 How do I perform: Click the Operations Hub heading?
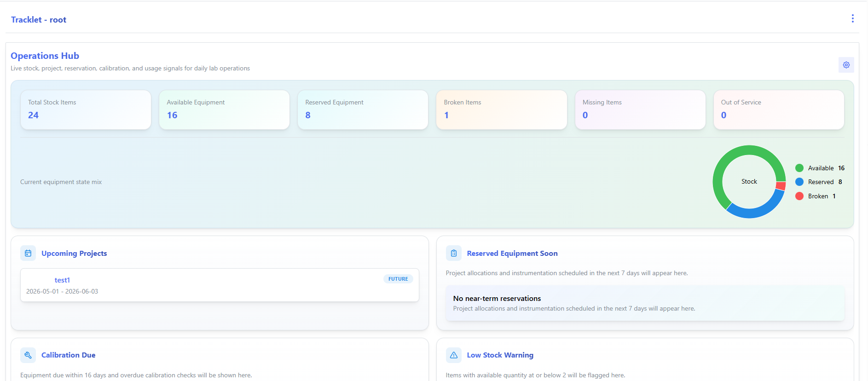pos(45,56)
